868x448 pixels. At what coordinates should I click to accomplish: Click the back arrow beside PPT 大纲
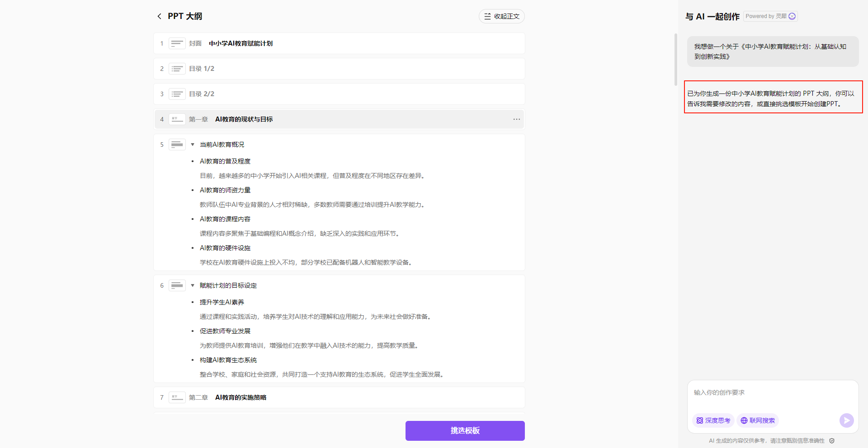[159, 16]
